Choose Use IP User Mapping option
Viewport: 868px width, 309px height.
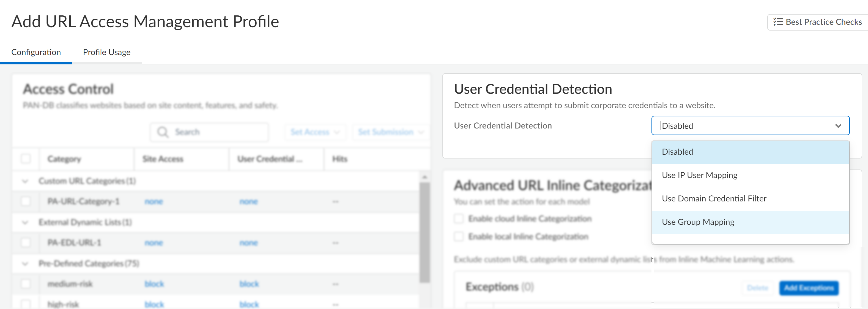pyautogui.click(x=699, y=175)
